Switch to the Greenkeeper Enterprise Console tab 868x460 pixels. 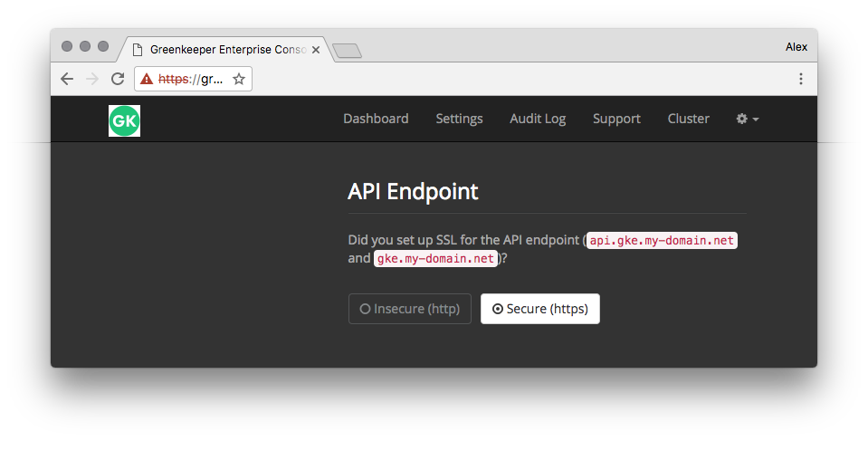(x=222, y=50)
